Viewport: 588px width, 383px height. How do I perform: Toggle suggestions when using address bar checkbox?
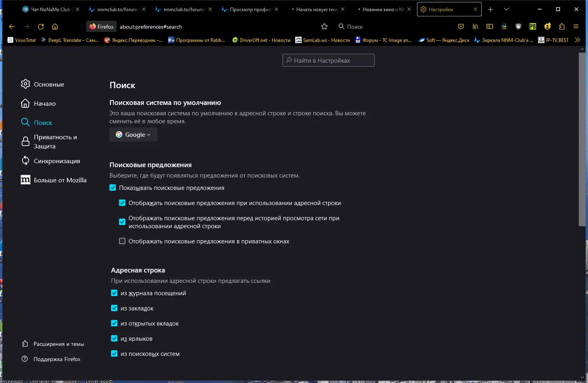[x=122, y=203]
